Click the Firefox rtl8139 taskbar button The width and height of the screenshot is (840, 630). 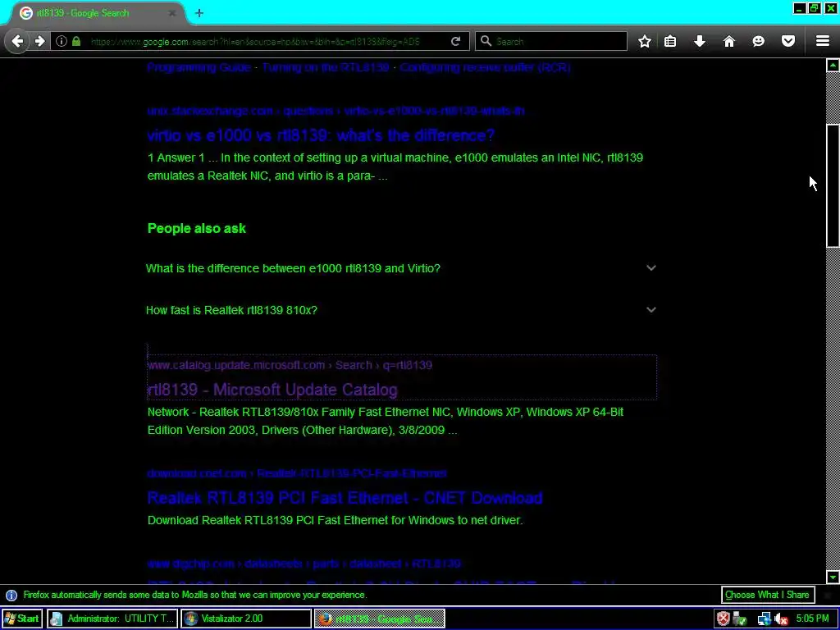click(379, 619)
